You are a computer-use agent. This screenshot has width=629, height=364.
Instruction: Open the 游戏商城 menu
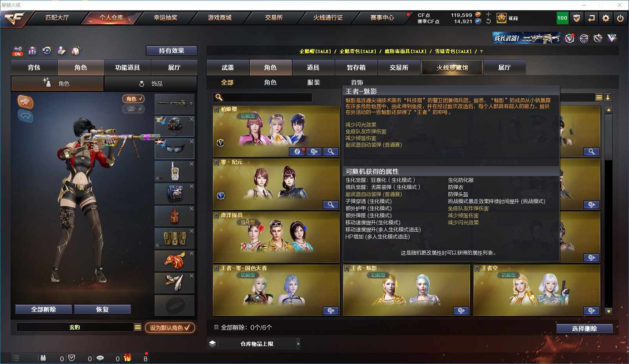click(219, 18)
